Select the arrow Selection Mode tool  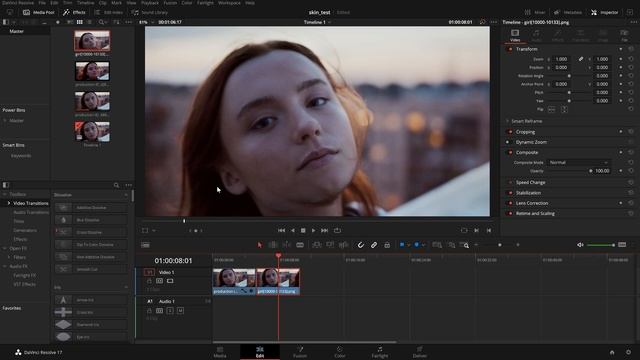[x=260, y=245]
